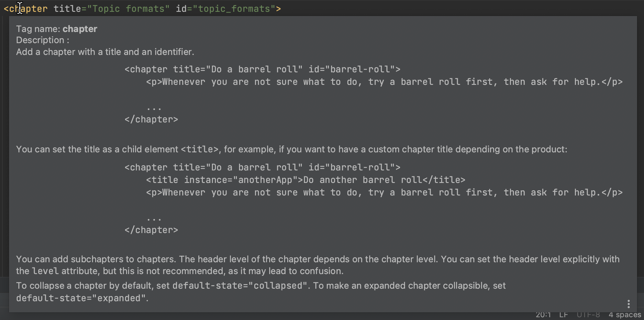The width and height of the screenshot is (644, 320).
Task: Click the <title> inline code element
Action: [199, 149]
